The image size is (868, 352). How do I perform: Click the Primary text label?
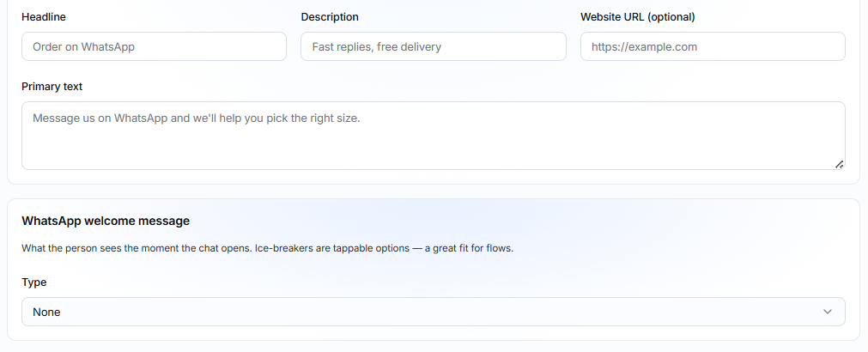pos(52,87)
